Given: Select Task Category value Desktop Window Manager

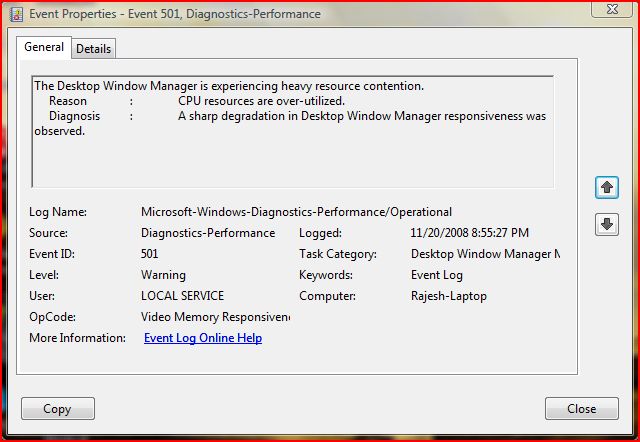Looking at the screenshot, I should [484, 254].
